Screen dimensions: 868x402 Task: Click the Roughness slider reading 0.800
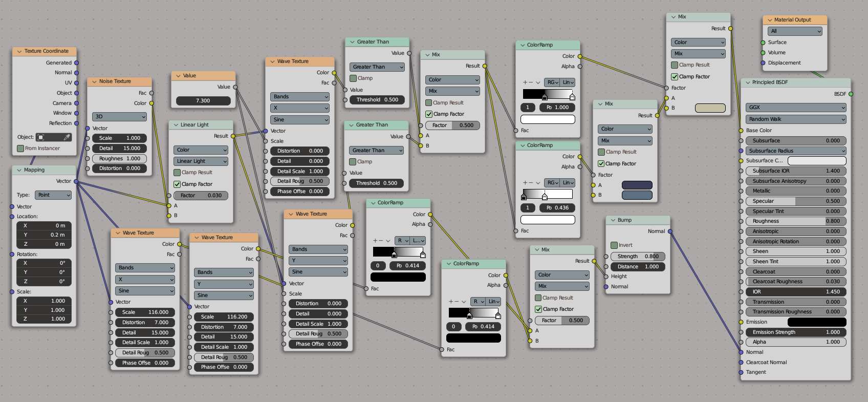point(796,221)
